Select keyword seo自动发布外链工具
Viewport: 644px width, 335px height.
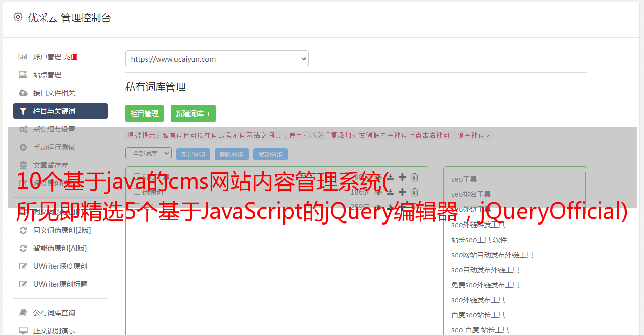(x=485, y=270)
